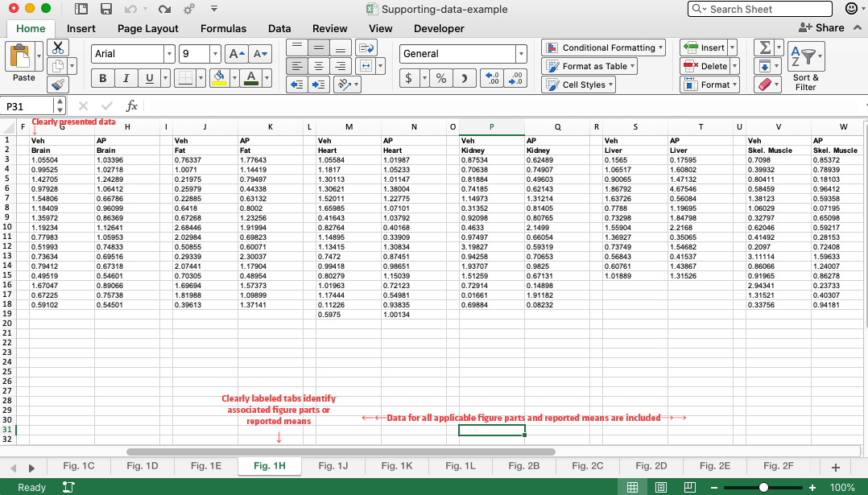Click the Cut scissors icon
This screenshot has height=495, width=868.
58,47
